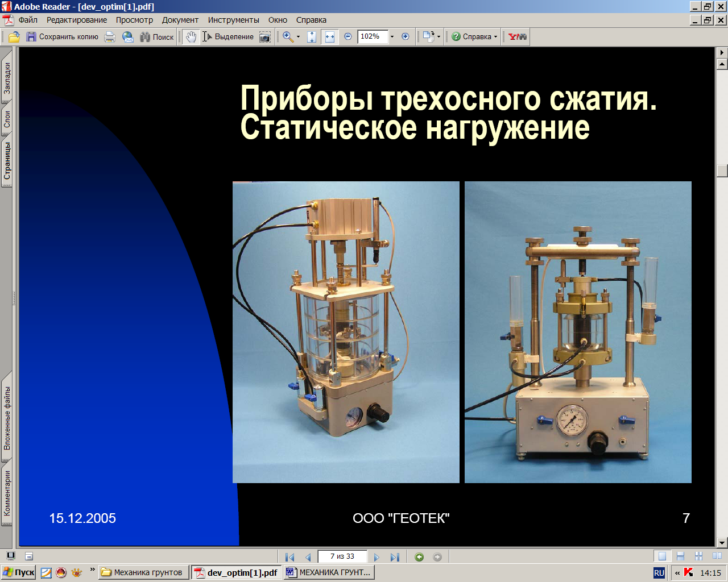Expand hidden tray icons arrow
The image size is (728, 582).
tap(677, 573)
